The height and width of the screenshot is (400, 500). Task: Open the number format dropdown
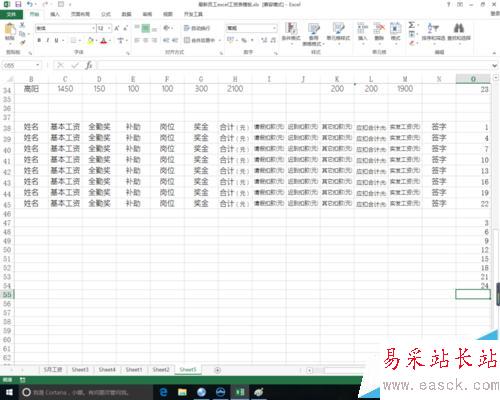(274, 28)
